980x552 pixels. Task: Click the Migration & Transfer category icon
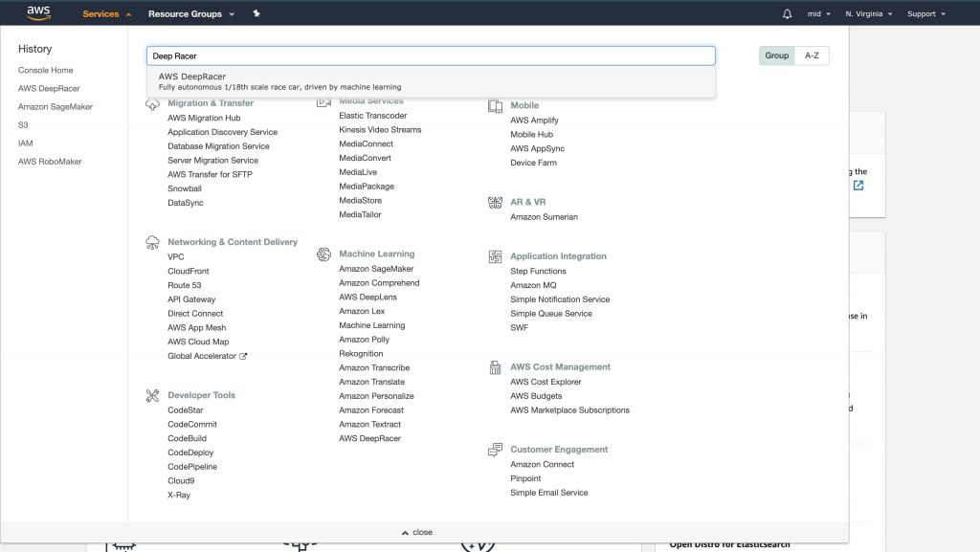click(152, 104)
